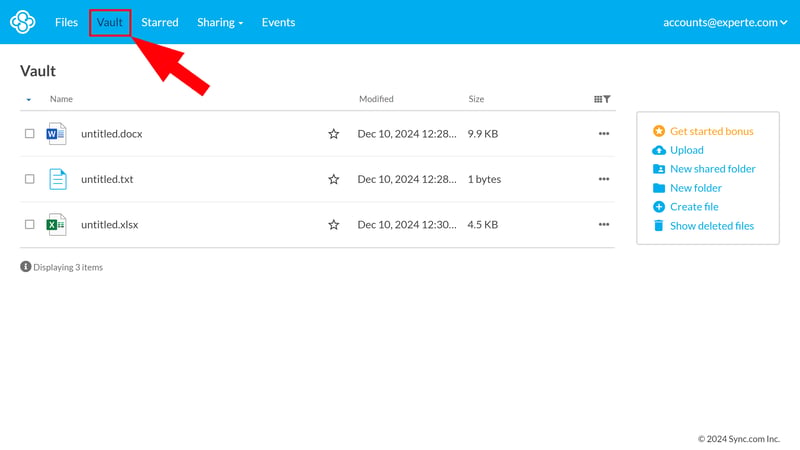Open more options for untitled.xlsx

[x=604, y=225]
